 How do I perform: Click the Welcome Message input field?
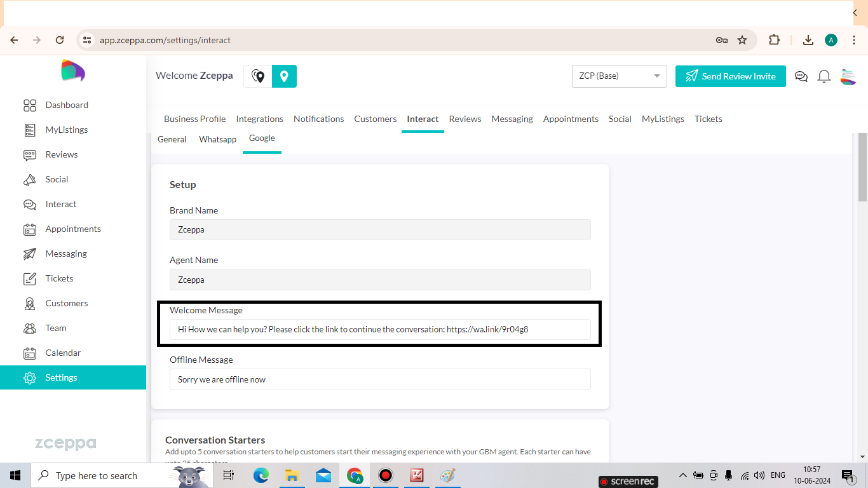pos(380,329)
